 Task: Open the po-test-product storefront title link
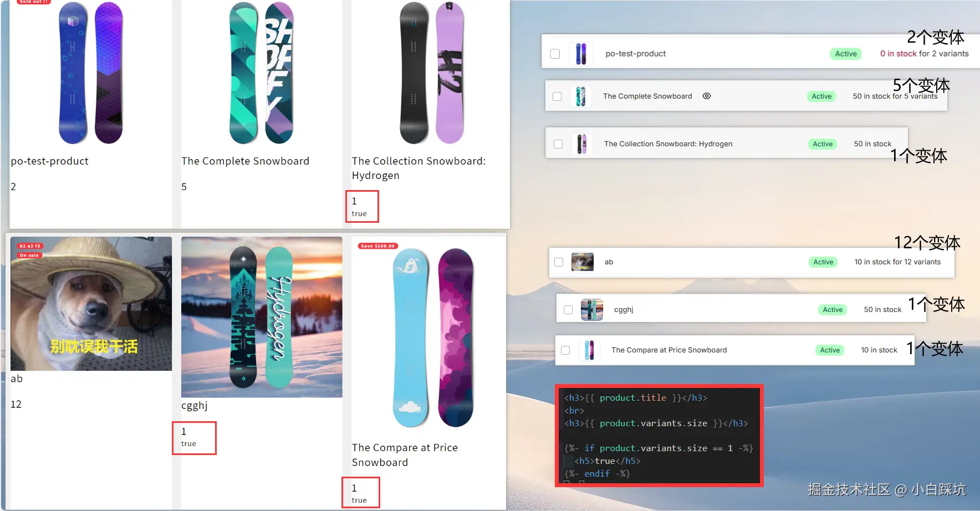click(x=50, y=161)
